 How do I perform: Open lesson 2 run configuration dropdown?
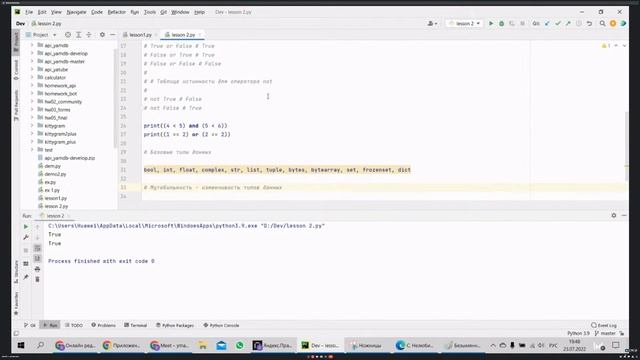tap(464, 24)
